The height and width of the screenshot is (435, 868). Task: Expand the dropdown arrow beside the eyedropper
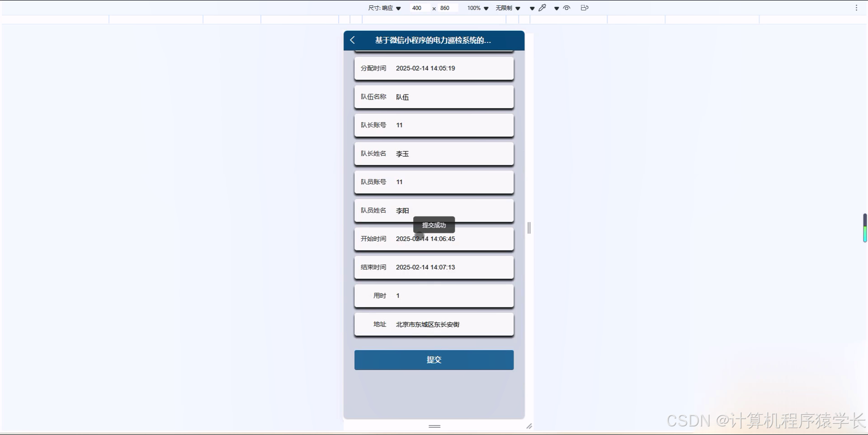pyautogui.click(x=532, y=8)
